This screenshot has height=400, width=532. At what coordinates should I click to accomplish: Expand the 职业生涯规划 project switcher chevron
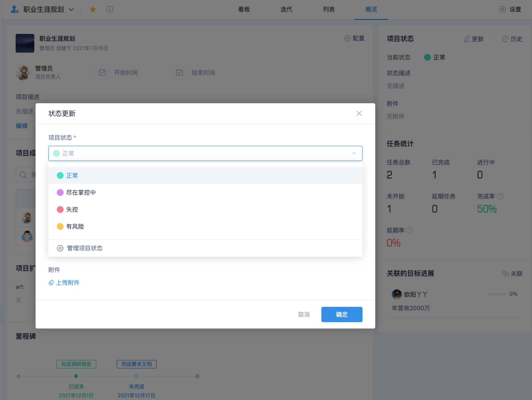[71, 10]
